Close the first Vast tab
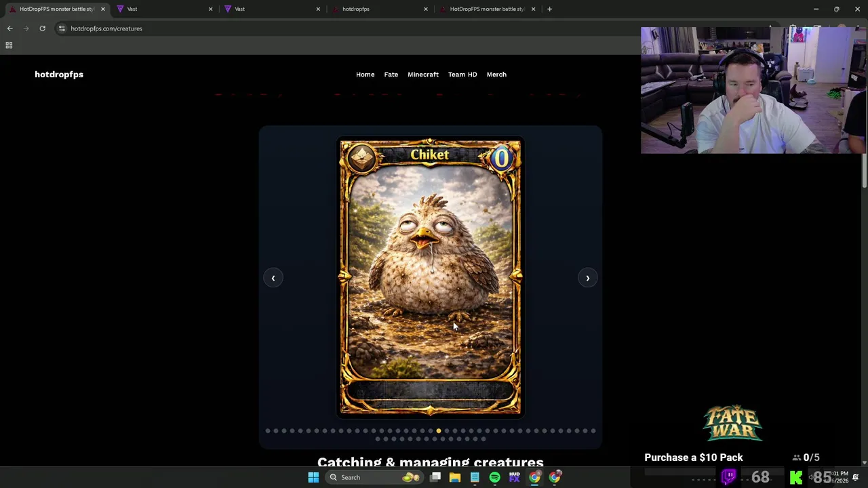The image size is (868, 488). [210, 9]
